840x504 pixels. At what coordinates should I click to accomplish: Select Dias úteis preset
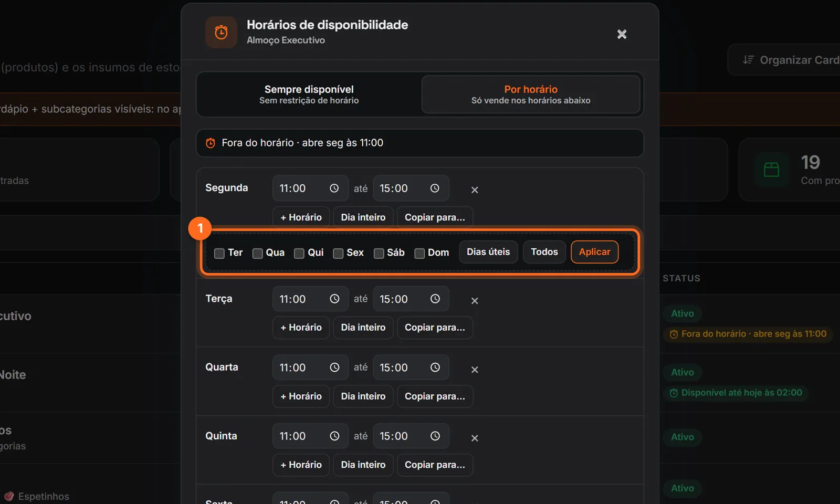[x=488, y=252]
